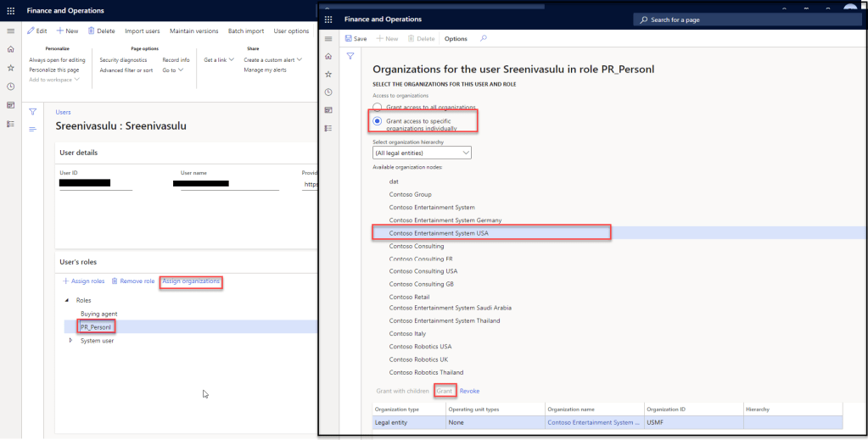Click the Assign organizations button
The image size is (868, 440).
(191, 281)
